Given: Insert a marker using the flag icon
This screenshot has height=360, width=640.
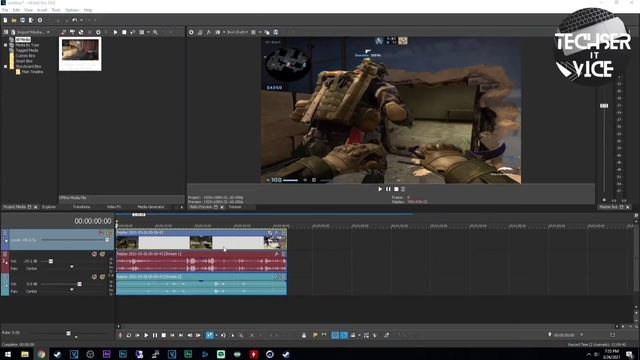Looking at the screenshot, I should [x=315, y=335].
